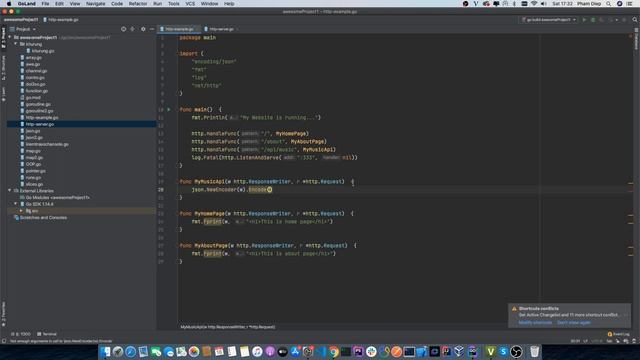Viewport: 640px width, 360px height.
Task: Switch to the http-example.go editor tab
Action: (179, 29)
